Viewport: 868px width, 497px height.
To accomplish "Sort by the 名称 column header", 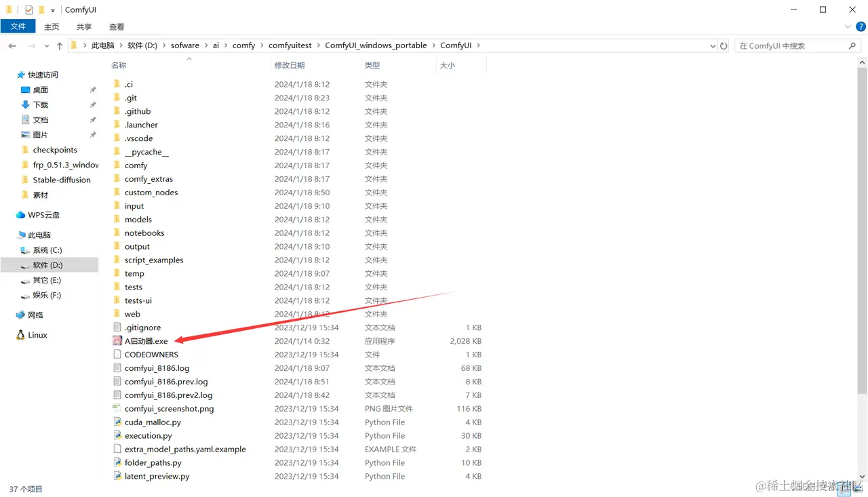I will click(x=189, y=65).
